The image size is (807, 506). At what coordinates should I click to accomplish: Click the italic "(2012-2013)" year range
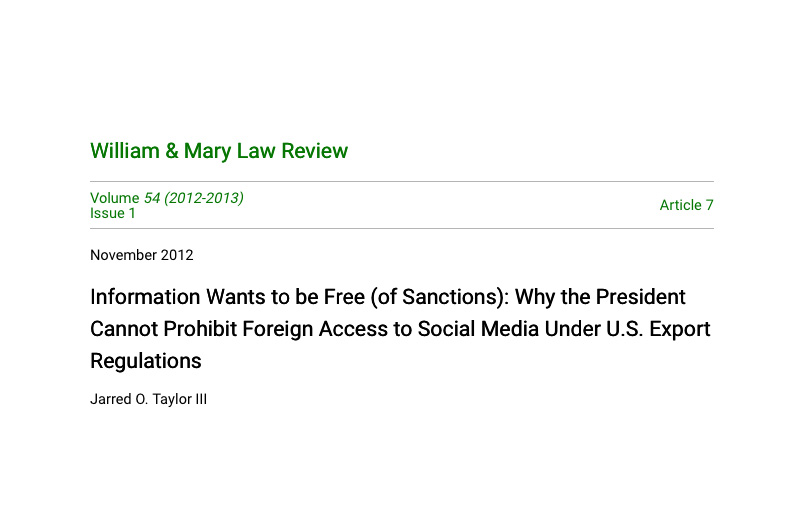pos(204,198)
